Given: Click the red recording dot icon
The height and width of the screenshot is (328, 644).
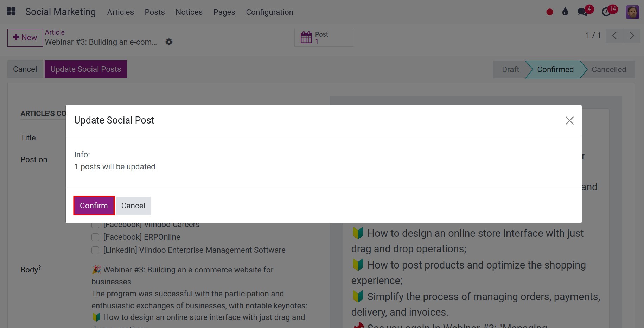Looking at the screenshot, I should click(x=550, y=12).
